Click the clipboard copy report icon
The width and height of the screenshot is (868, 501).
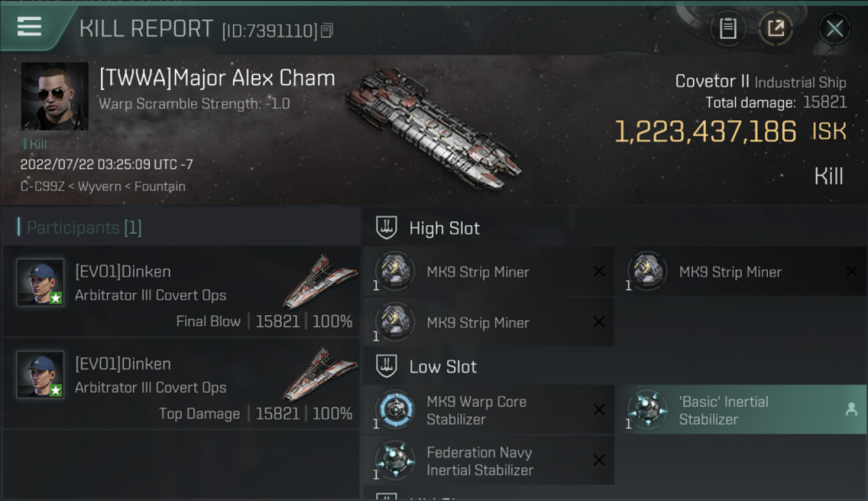click(x=728, y=28)
